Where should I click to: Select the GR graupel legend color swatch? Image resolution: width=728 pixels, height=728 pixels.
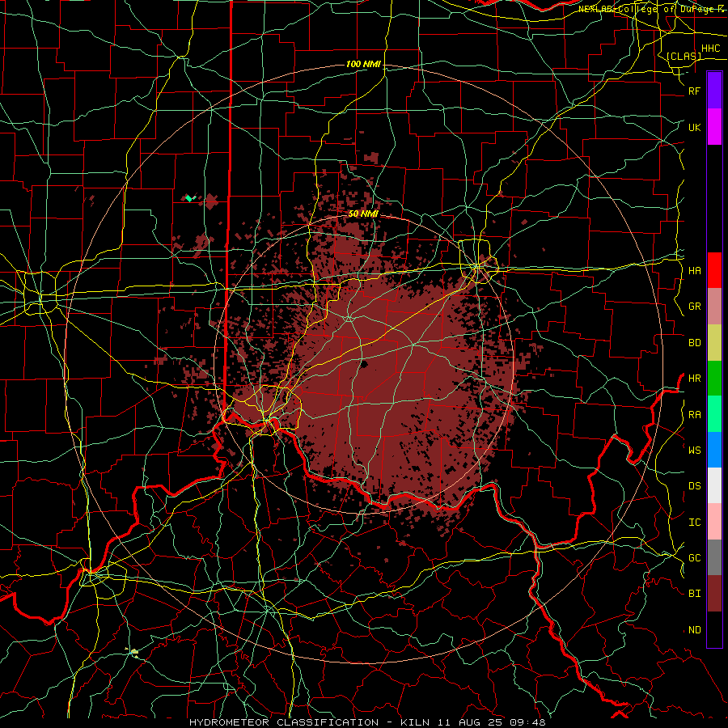714,307
